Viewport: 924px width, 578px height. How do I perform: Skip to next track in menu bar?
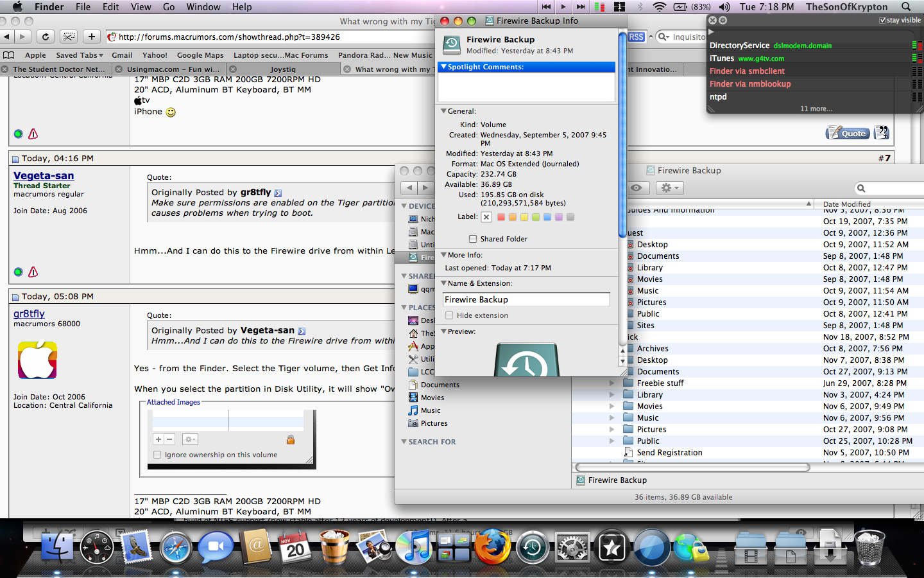pyautogui.click(x=580, y=7)
